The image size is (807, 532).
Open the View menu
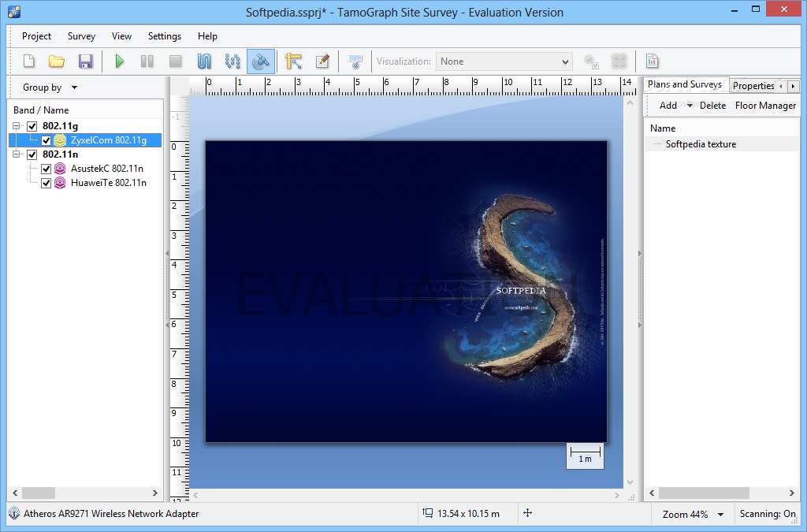(x=121, y=36)
